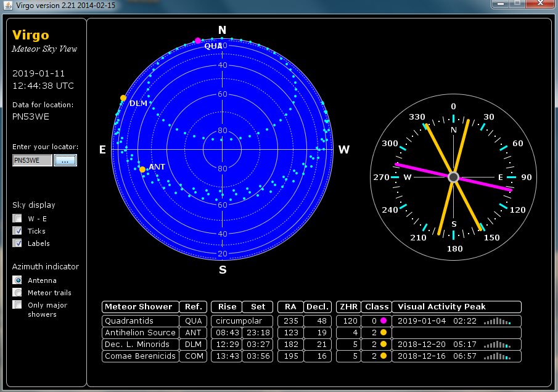Click the PN53WE location text
The height and width of the screenshot is (392, 558).
tap(31, 116)
